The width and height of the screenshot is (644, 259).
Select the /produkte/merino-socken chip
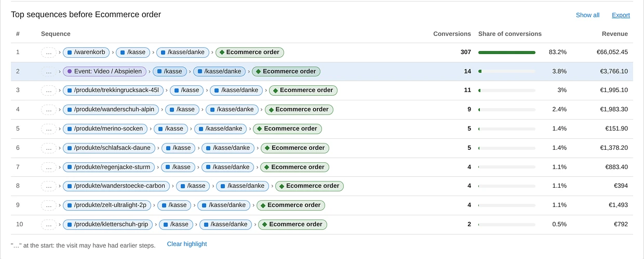point(105,128)
